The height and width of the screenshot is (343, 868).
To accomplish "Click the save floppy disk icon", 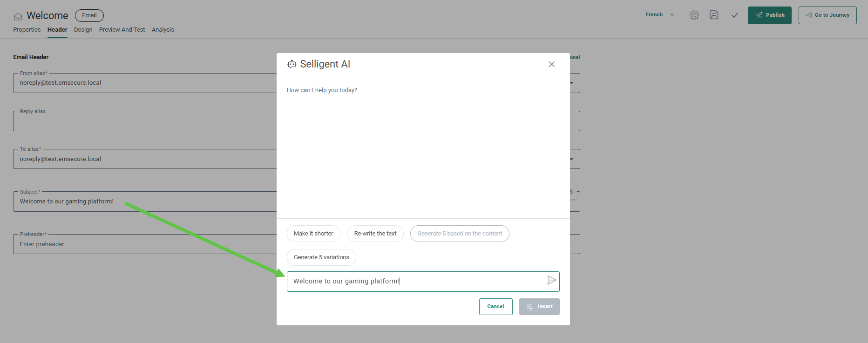I will point(714,15).
